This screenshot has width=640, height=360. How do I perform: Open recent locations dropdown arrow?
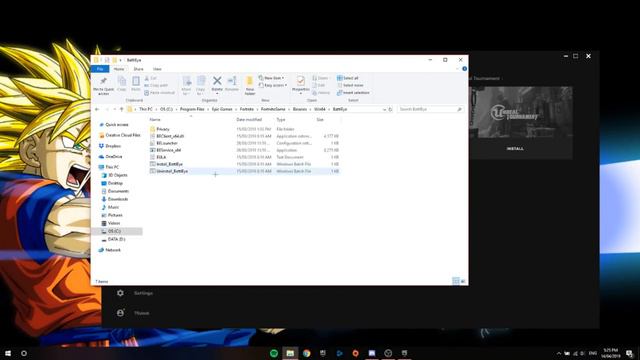tap(115, 109)
